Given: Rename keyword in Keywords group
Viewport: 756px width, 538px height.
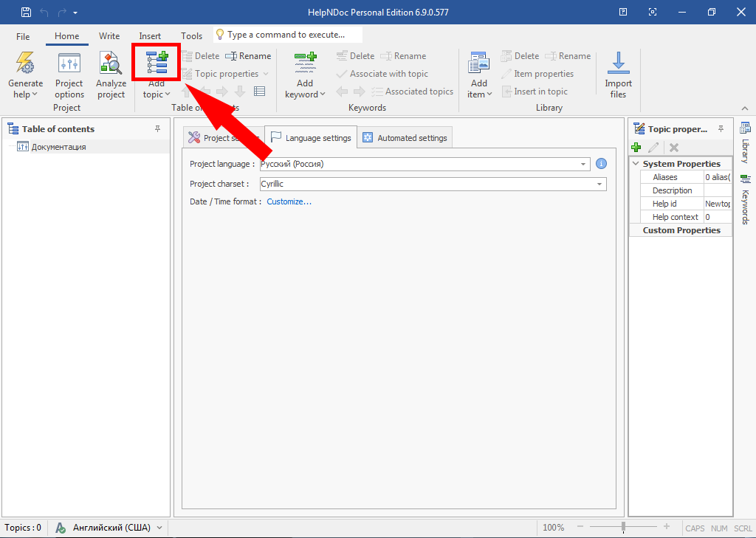Looking at the screenshot, I should pyautogui.click(x=403, y=56).
